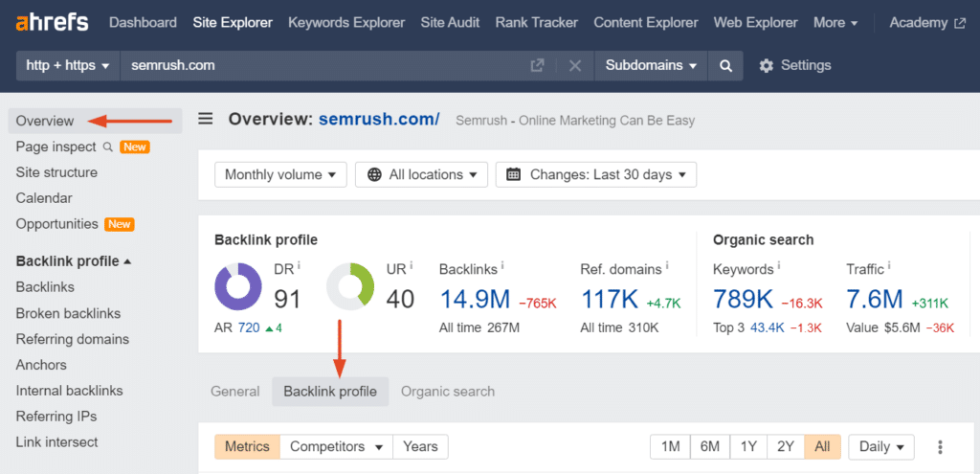Click the 789K keywords value

[x=743, y=300]
